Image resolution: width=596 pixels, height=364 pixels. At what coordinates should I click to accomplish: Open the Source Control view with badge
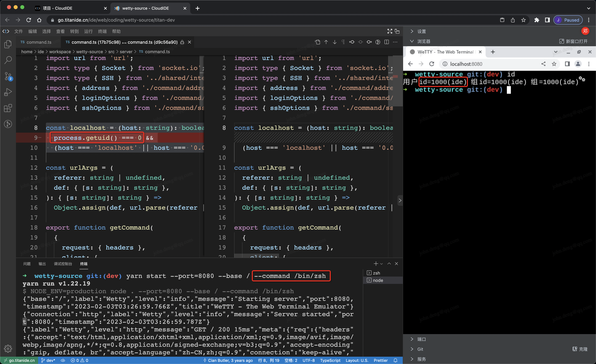click(8, 76)
